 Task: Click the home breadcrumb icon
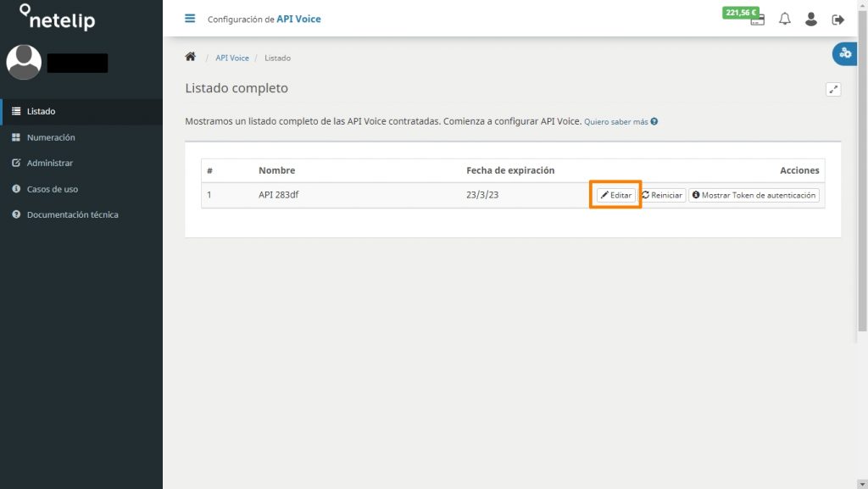click(x=190, y=57)
